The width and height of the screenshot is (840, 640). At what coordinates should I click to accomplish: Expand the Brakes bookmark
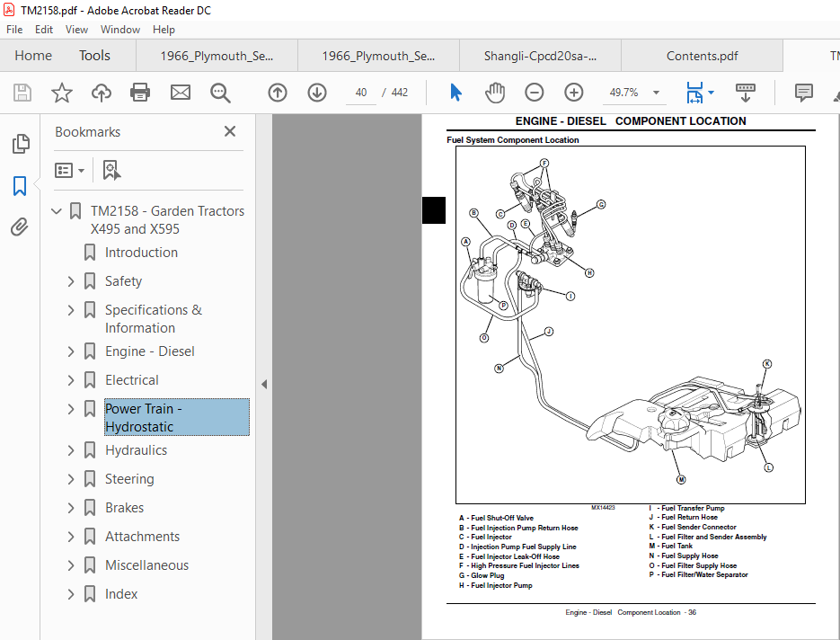coord(71,508)
